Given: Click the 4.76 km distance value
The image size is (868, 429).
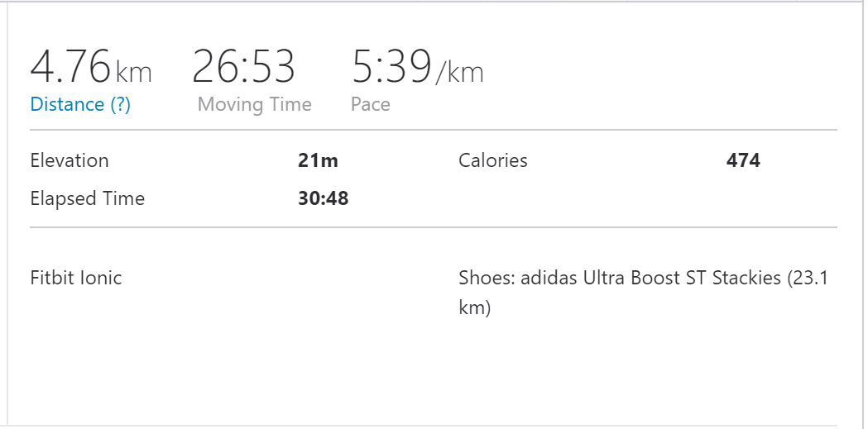Looking at the screenshot, I should pos(91,68).
